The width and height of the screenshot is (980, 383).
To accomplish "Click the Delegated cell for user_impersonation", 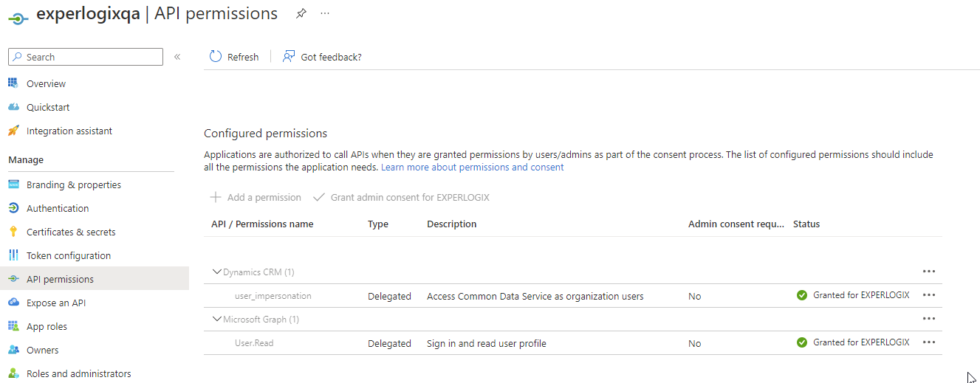I will coord(389,296).
